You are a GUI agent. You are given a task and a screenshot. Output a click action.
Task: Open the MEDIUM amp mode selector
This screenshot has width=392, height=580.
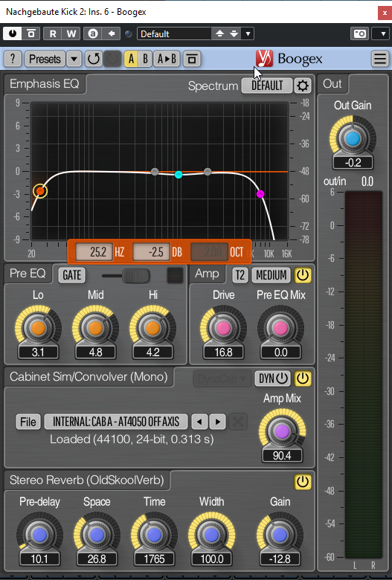[271, 275]
